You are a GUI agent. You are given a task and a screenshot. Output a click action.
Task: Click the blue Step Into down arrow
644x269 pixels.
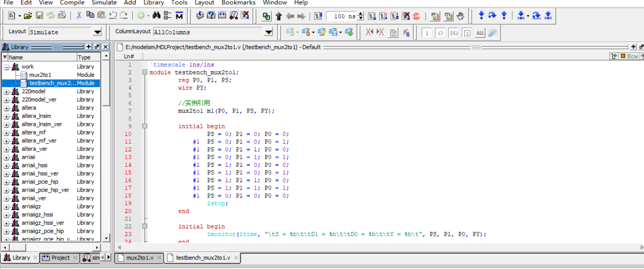[x=481, y=15]
